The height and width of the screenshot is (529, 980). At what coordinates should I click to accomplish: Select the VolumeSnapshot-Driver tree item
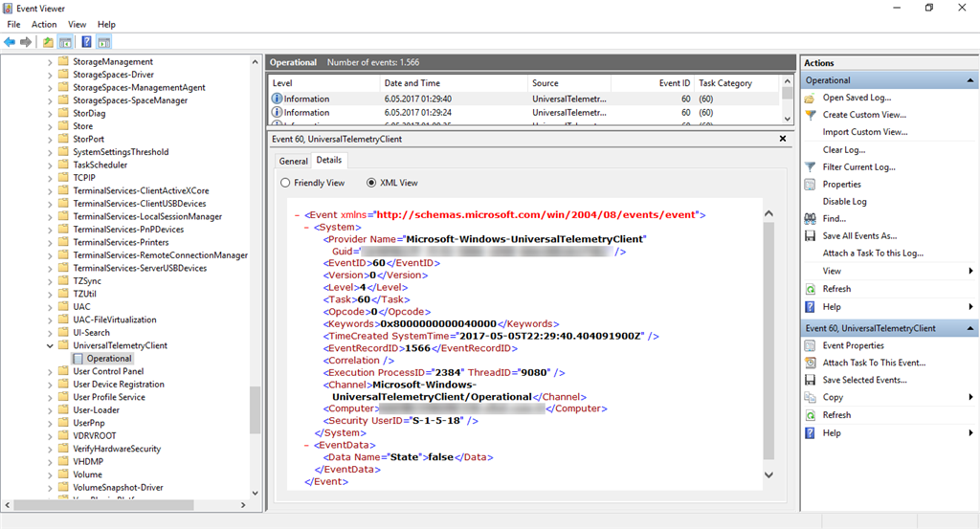tap(118, 488)
